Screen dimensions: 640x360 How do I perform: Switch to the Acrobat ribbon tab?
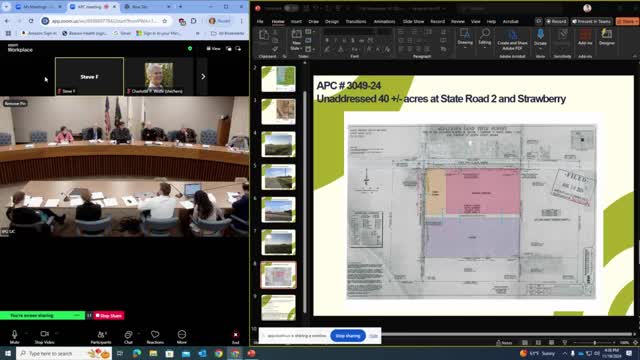tap(510, 21)
